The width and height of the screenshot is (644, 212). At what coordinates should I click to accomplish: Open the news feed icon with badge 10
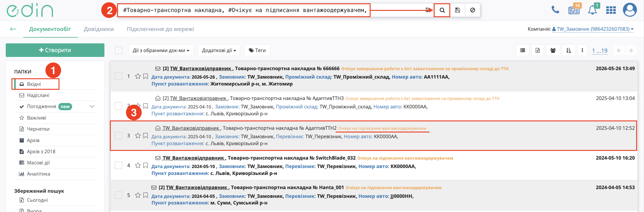click(x=574, y=10)
